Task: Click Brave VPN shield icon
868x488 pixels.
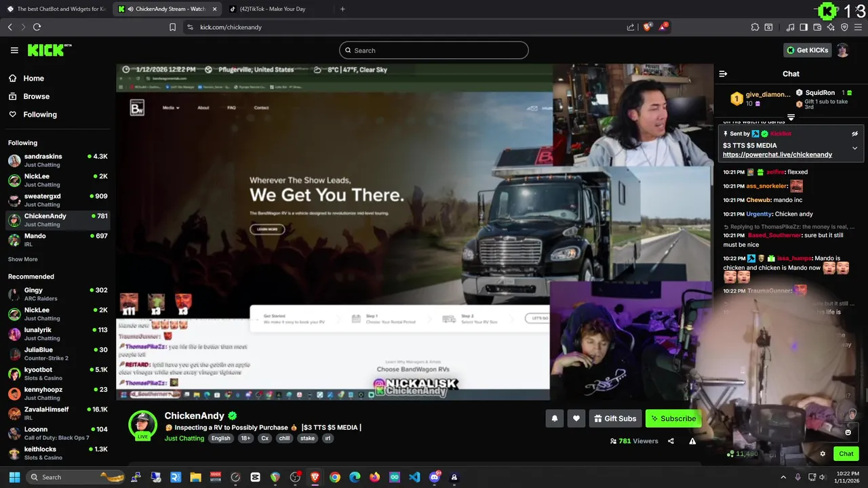Action: point(844,27)
